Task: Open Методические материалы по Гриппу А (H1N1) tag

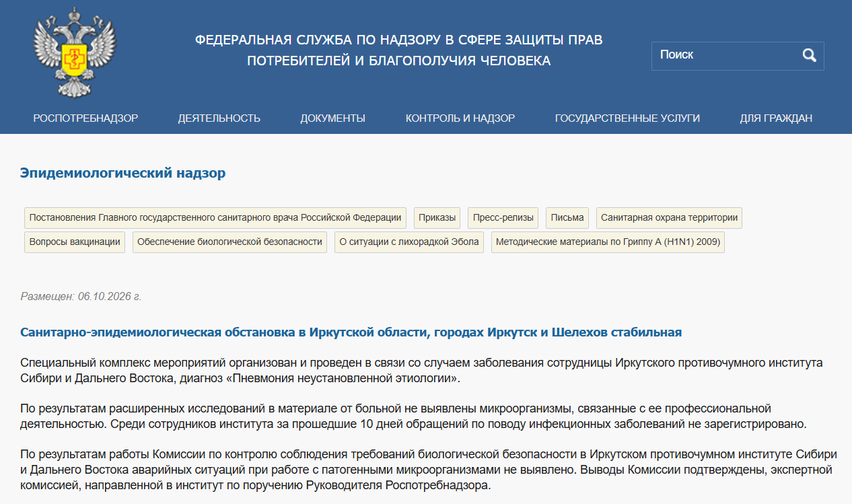Action: 608,242
